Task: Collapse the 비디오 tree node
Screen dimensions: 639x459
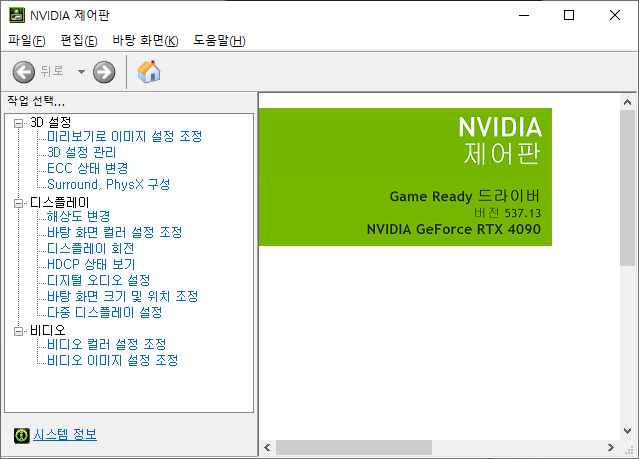Action: click(18, 331)
